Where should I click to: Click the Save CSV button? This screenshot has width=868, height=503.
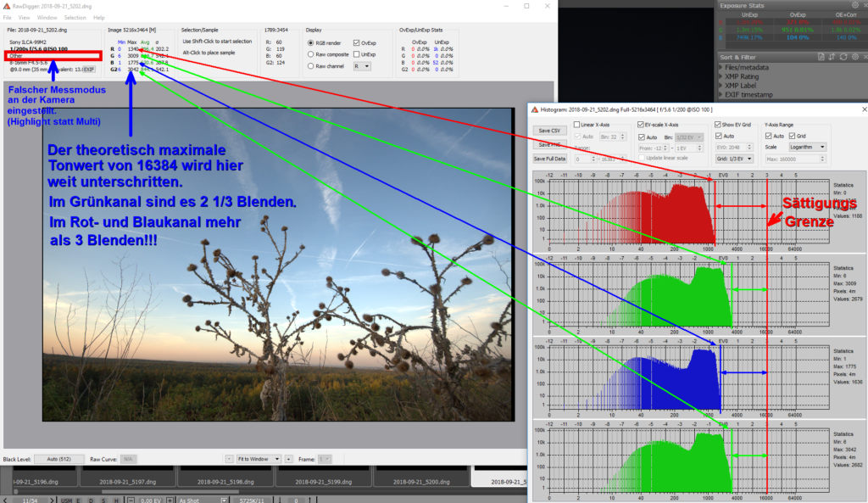(548, 131)
